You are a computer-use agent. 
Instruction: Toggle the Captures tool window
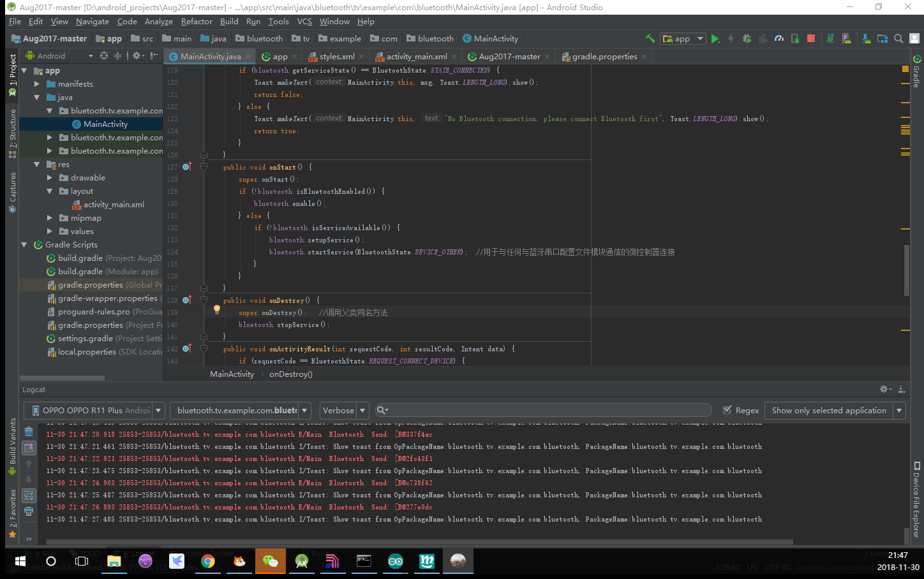pos(13,191)
